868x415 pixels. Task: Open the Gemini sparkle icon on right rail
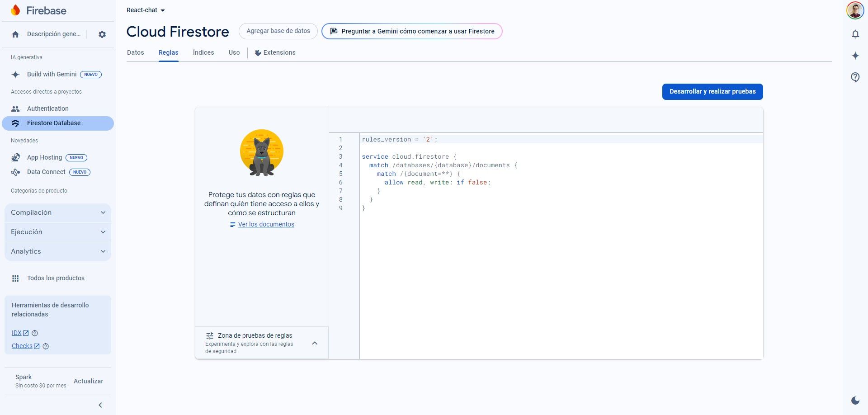click(855, 56)
